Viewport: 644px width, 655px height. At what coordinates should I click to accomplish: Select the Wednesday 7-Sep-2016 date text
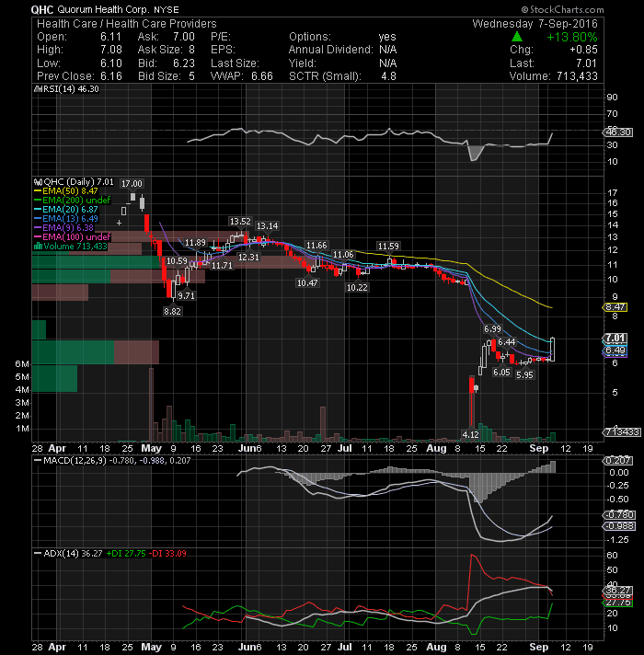(x=535, y=23)
